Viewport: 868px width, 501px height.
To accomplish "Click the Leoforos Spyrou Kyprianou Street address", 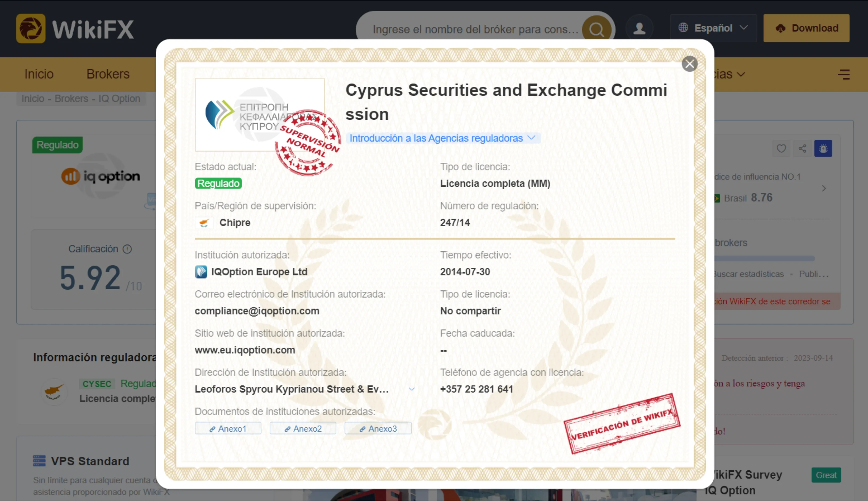I will pyautogui.click(x=292, y=389).
